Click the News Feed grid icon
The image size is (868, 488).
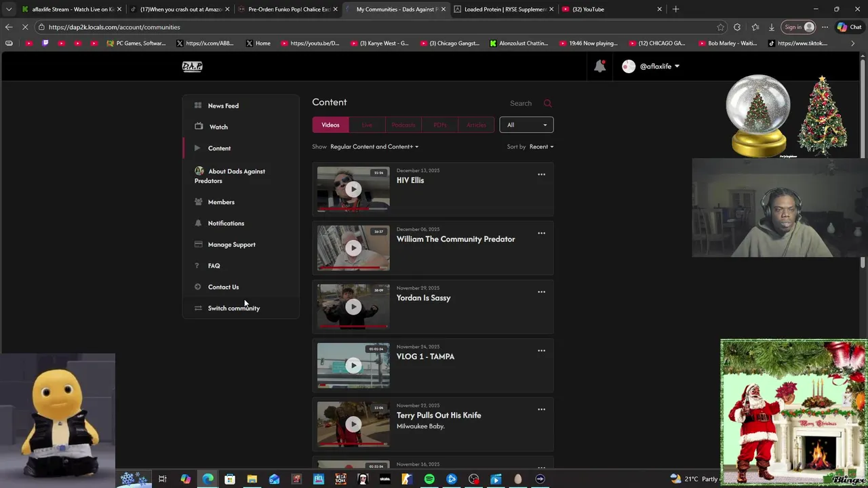pyautogui.click(x=198, y=105)
